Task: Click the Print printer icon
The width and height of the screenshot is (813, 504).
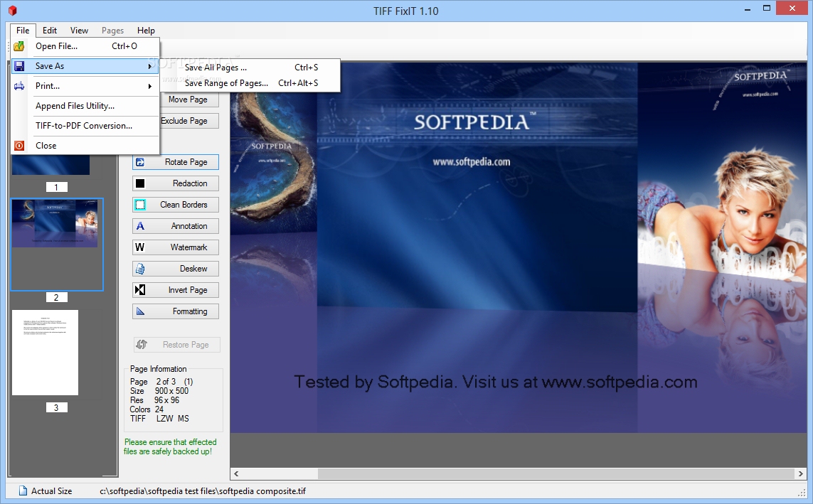Action: [19, 86]
